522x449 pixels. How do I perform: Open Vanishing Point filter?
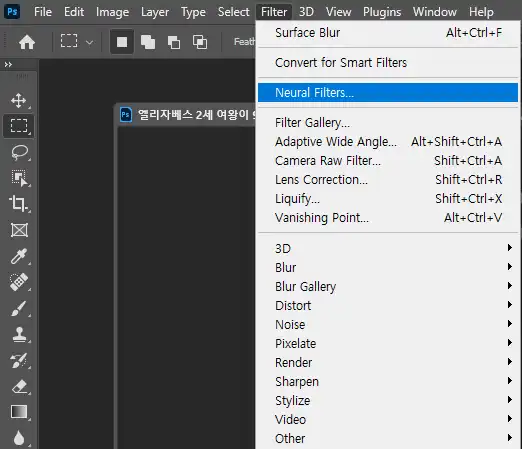(388, 217)
